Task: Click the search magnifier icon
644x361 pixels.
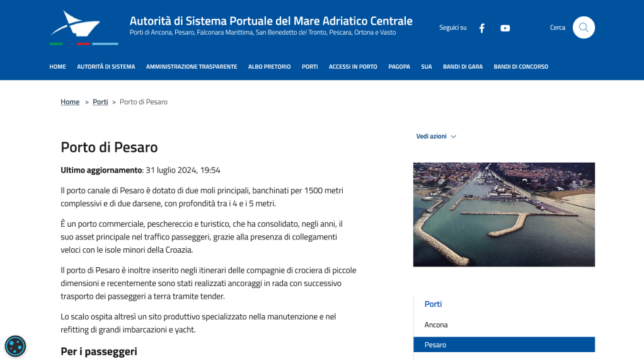Action: [x=584, y=28]
